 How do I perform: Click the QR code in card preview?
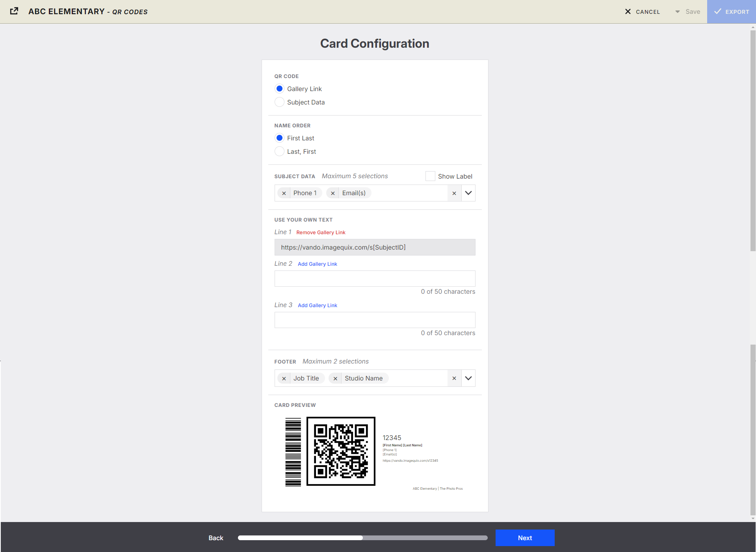coord(341,451)
